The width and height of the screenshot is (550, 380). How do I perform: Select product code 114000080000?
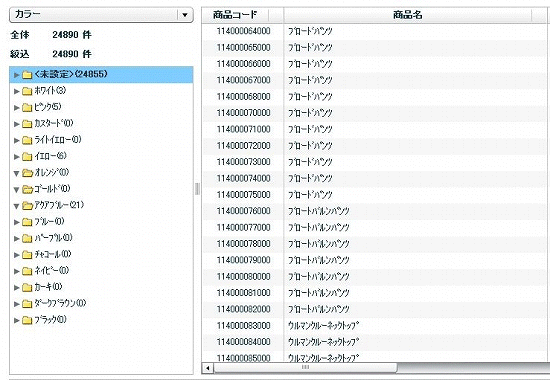[x=243, y=277]
